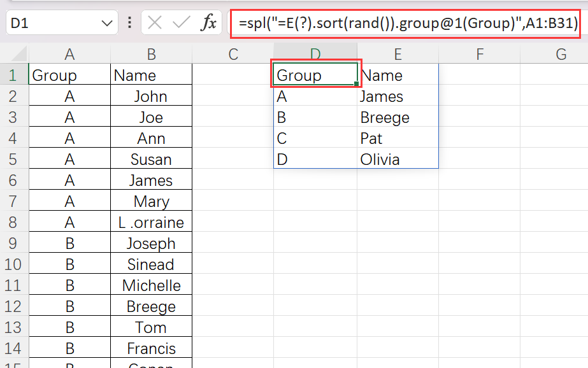Image resolution: width=588 pixels, height=368 pixels.
Task: Select column D header
Action: [315, 54]
